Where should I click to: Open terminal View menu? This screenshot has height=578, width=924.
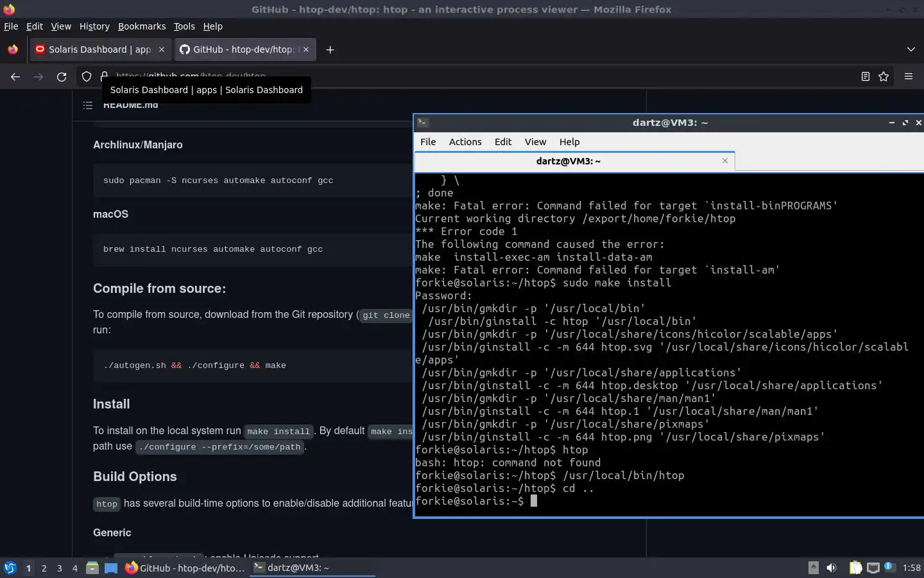click(x=535, y=142)
